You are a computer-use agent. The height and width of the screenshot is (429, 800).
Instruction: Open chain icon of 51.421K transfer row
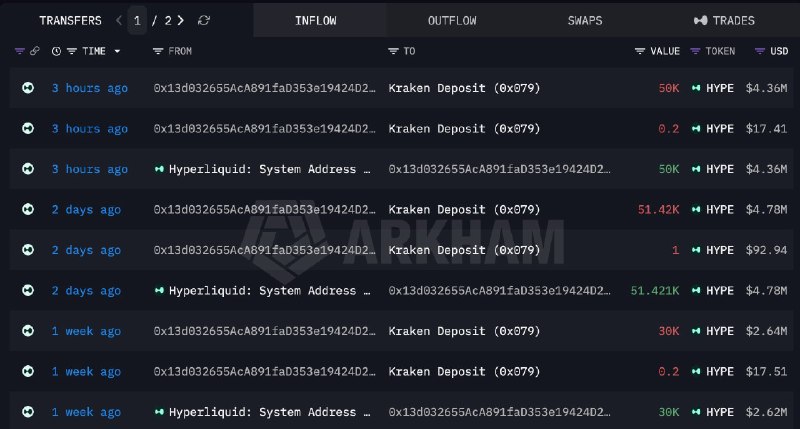(x=28, y=290)
